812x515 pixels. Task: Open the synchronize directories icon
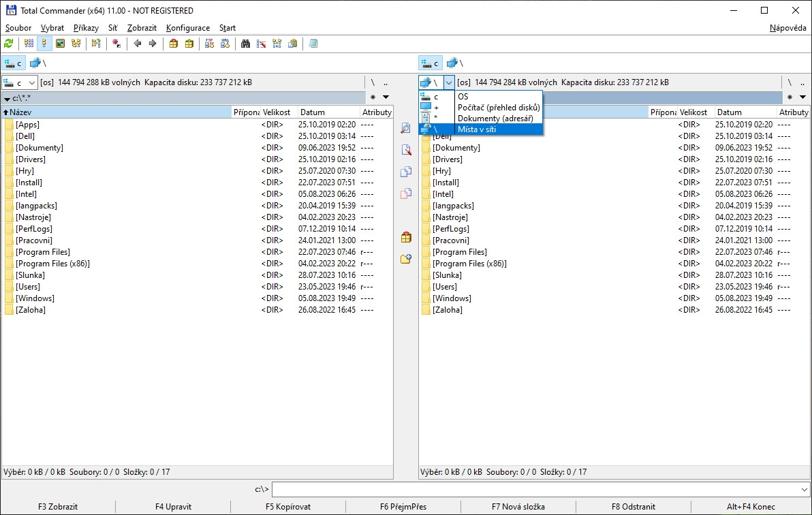(277, 44)
